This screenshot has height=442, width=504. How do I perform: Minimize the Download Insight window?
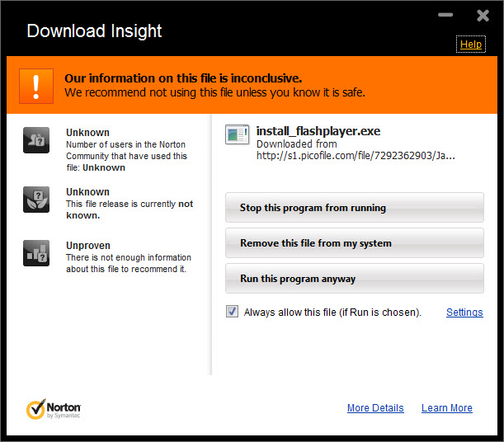tap(445, 15)
